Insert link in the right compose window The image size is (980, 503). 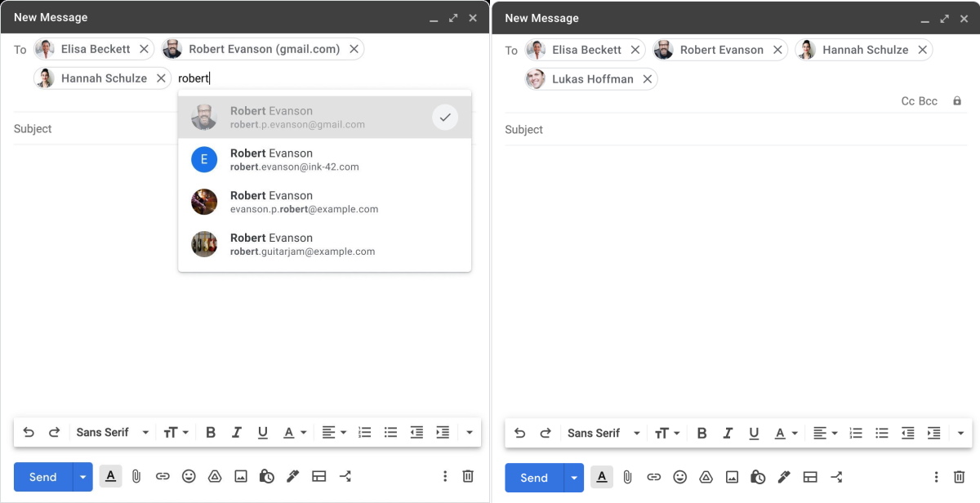tap(654, 477)
